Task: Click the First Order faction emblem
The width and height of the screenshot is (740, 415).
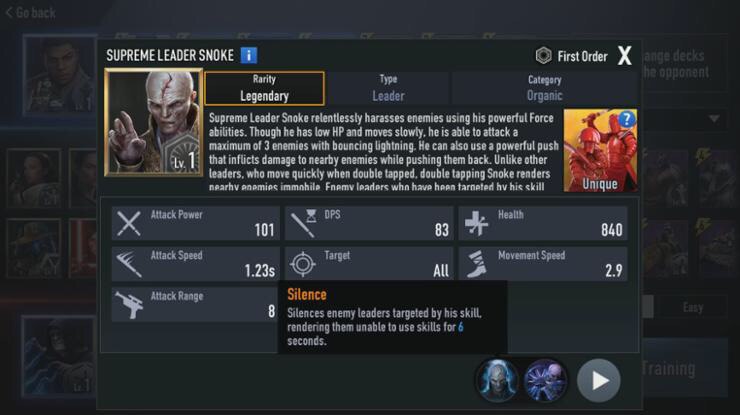Action: pyautogui.click(x=543, y=56)
